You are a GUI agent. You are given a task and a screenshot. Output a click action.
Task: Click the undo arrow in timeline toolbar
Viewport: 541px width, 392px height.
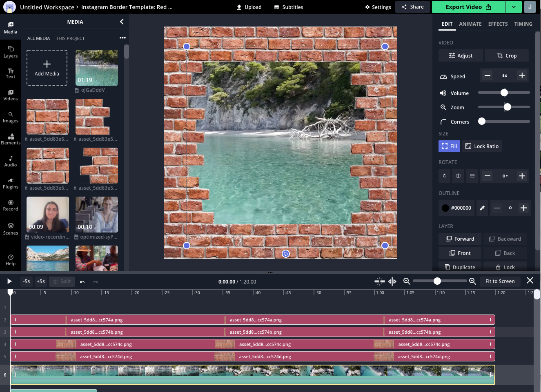click(82, 281)
